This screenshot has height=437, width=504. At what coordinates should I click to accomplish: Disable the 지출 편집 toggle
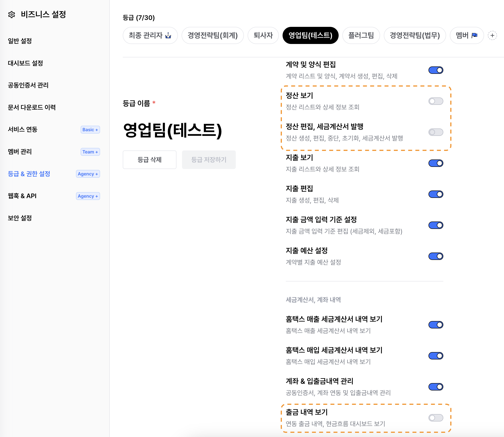tap(435, 194)
